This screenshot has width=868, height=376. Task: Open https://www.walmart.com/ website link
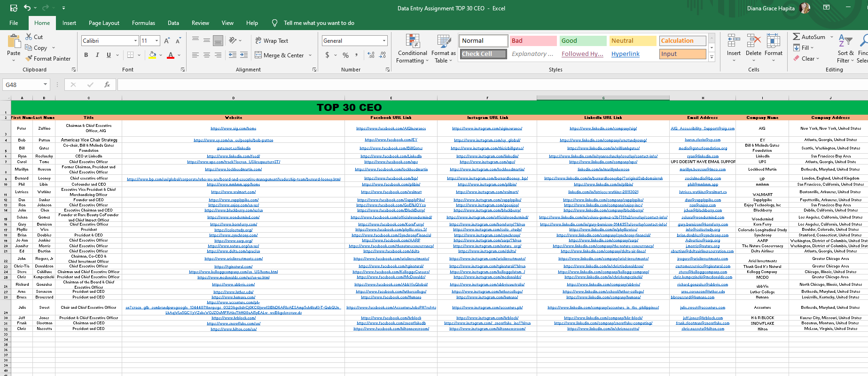234,192
